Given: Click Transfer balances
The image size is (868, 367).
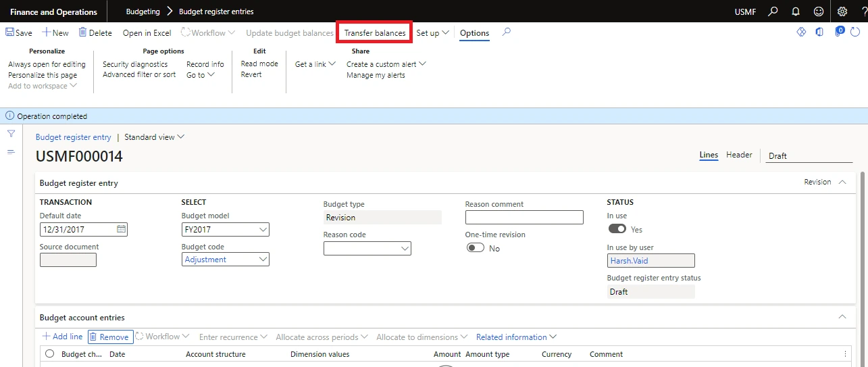Looking at the screenshot, I should 375,32.
